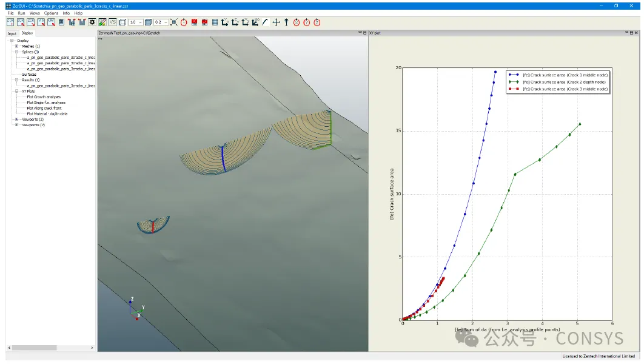Minimize the Zcr mesh pane
This screenshot has width=644, height=364.
[360, 32]
